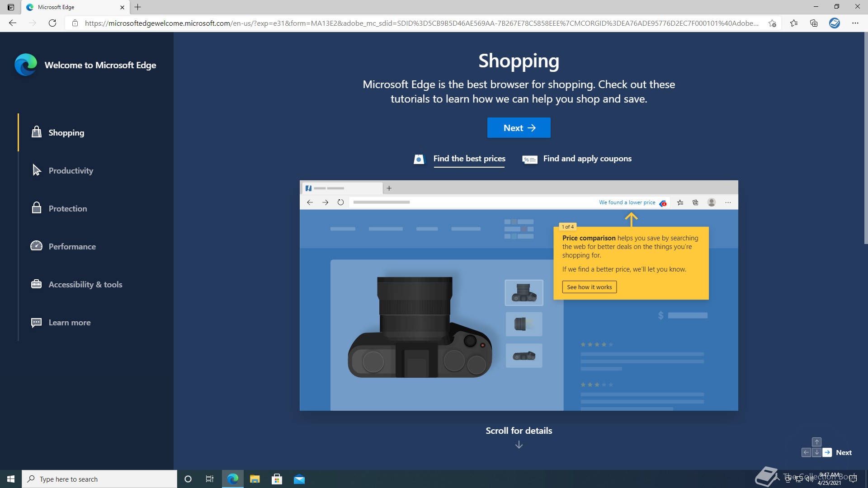This screenshot has width=868, height=488.
Task: Click the large camera product image
Action: coord(420,328)
